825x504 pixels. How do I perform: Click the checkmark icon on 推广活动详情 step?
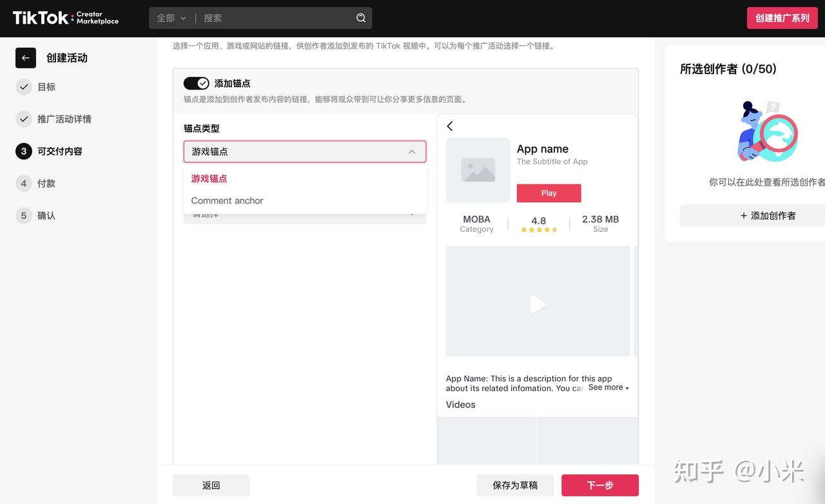[x=23, y=119]
